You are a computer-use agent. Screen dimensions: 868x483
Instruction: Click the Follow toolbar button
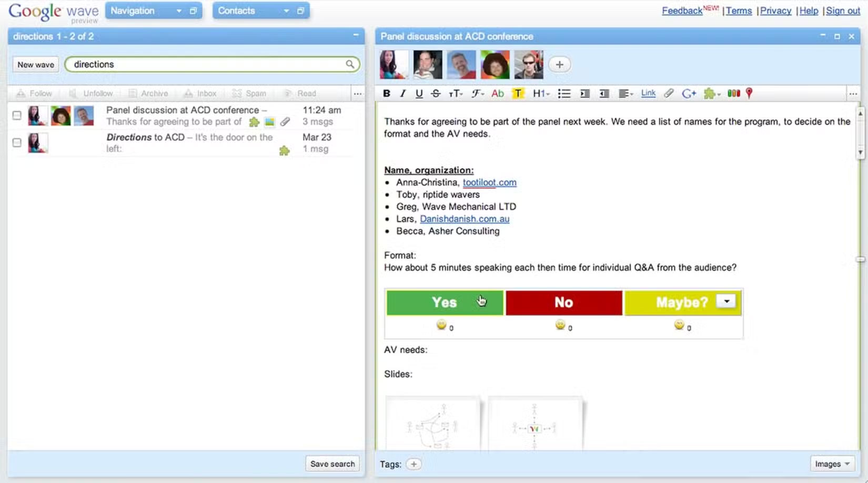pyautogui.click(x=34, y=94)
